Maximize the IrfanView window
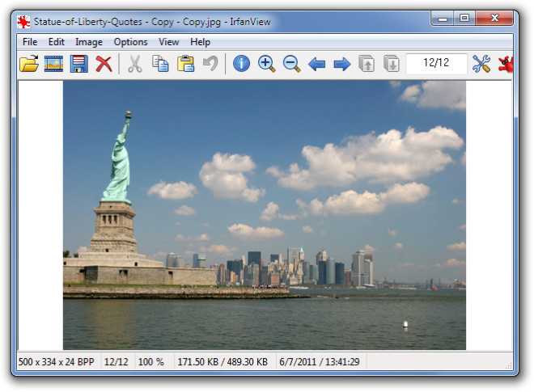 pyautogui.click(x=464, y=19)
